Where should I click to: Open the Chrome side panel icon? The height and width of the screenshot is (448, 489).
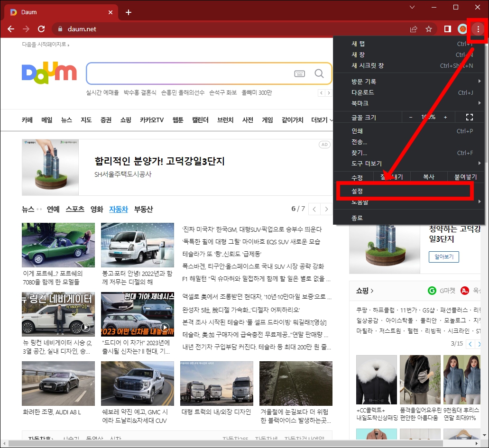click(446, 28)
